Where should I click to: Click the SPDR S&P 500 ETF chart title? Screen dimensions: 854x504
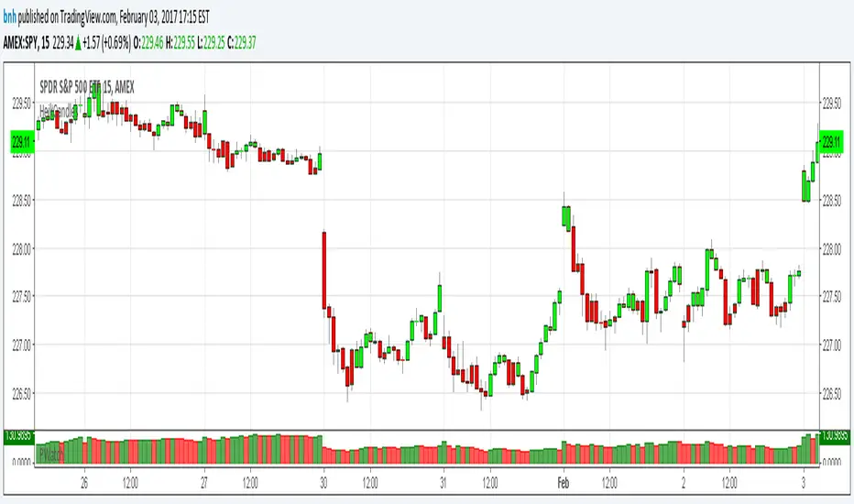(x=86, y=87)
